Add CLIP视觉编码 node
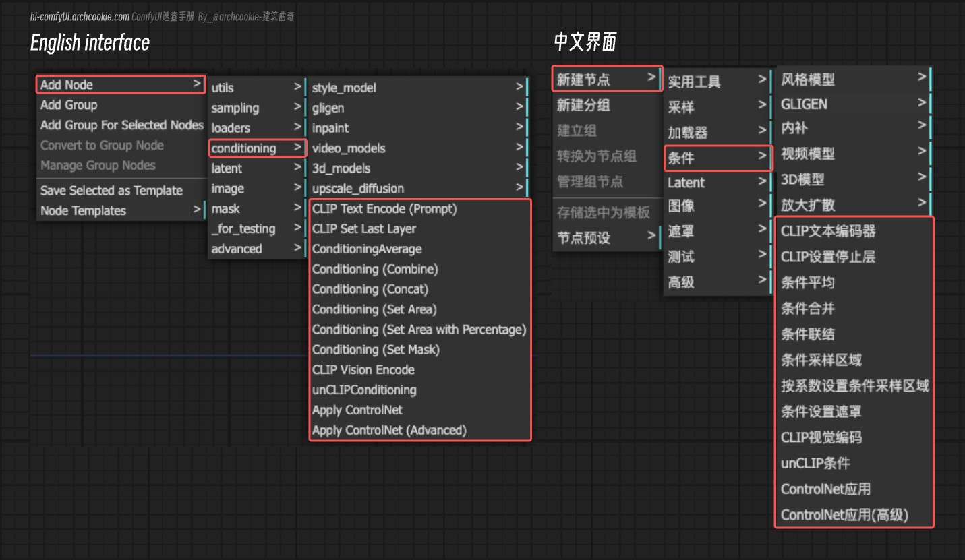965x560 pixels. click(854, 437)
